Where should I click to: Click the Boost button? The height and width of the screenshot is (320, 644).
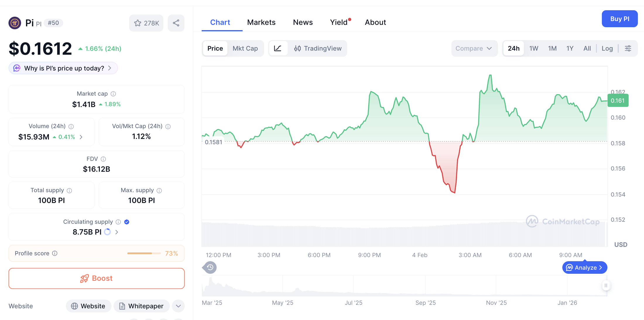(96, 278)
